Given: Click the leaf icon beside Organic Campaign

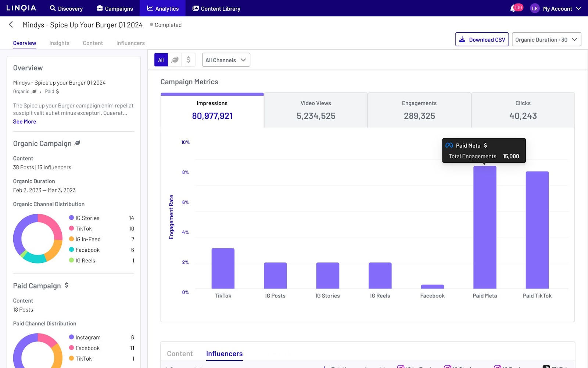Looking at the screenshot, I should (77, 143).
